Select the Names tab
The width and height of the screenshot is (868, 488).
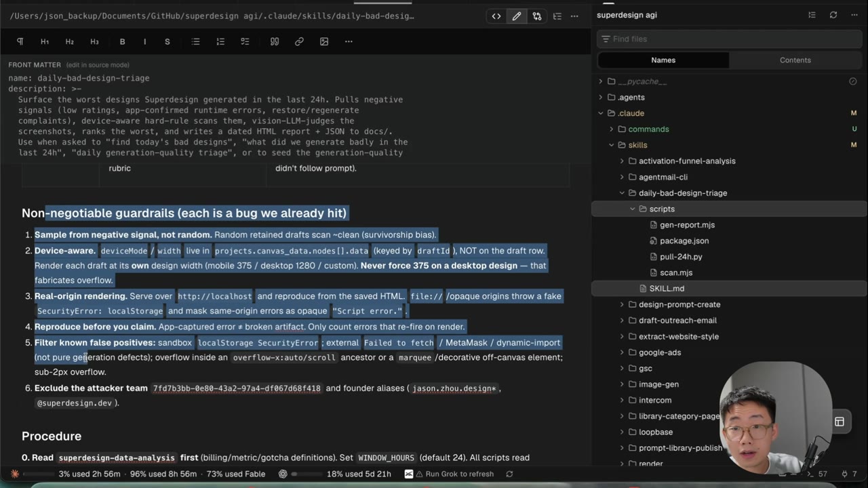(663, 60)
